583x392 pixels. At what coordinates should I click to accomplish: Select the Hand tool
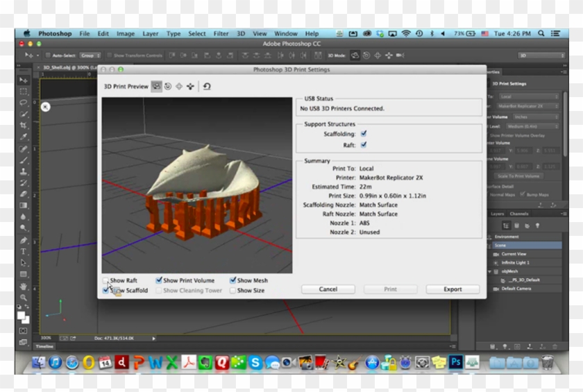coord(24,287)
